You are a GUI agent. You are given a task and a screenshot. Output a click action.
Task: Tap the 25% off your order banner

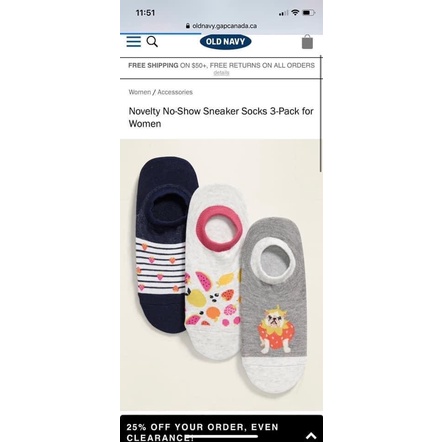tap(221, 429)
